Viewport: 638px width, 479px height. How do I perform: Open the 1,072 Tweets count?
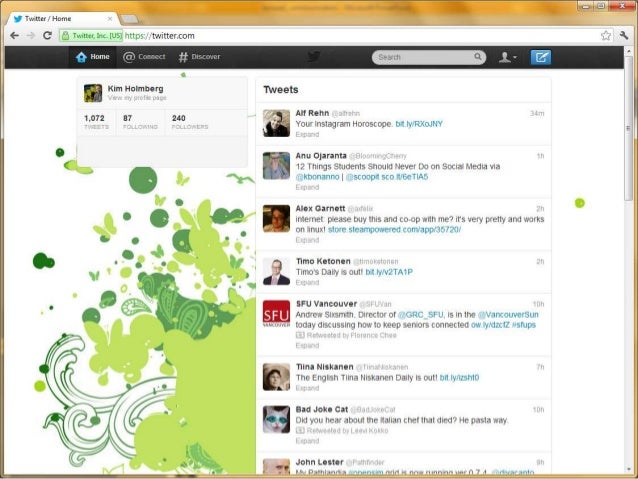[96, 122]
